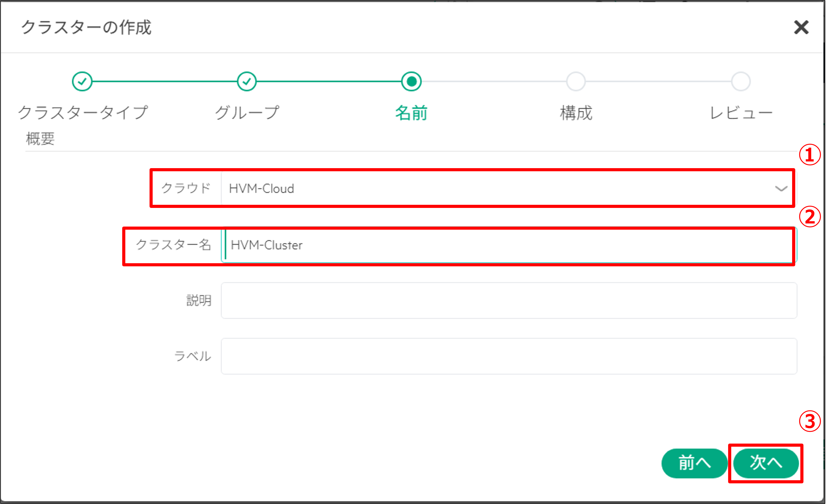The height and width of the screenshot is (504, 837).
Task: Click the 構成 step circle
Action: pos(576,82)
